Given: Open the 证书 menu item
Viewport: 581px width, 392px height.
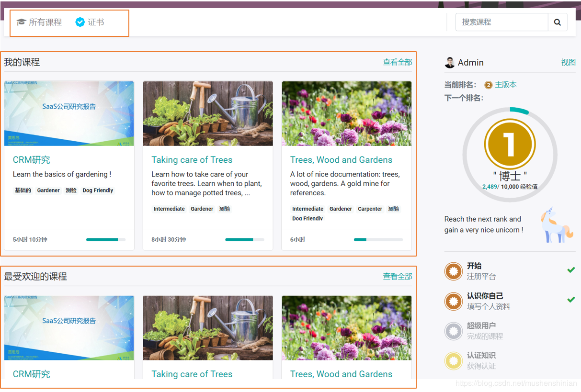Looking at the screenshot, I should 96,22.
